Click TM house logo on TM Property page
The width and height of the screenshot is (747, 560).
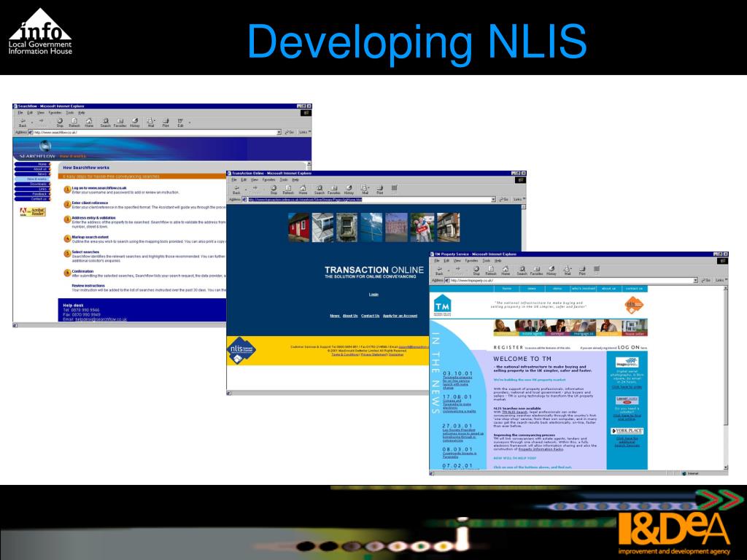pos(442,306)
